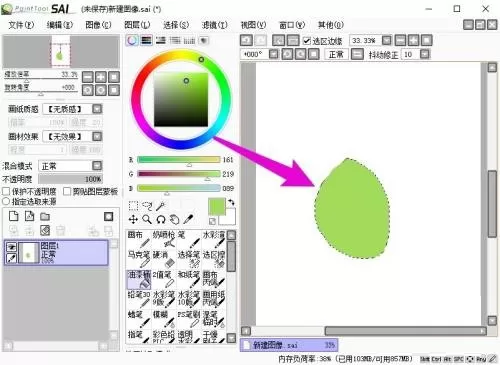Click the white background color swatch
Image resolution: width=500 pixels, height=365 pixels.
[x=228, y=217]
